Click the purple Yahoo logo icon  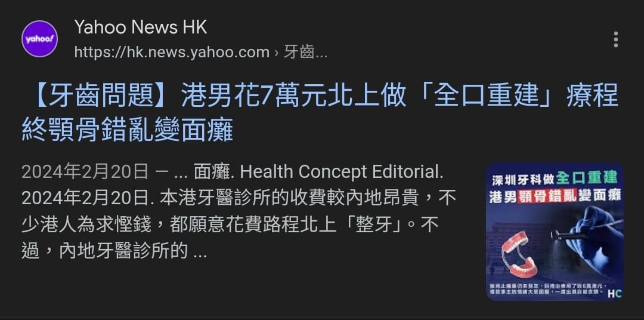click(x=39, y=39)
